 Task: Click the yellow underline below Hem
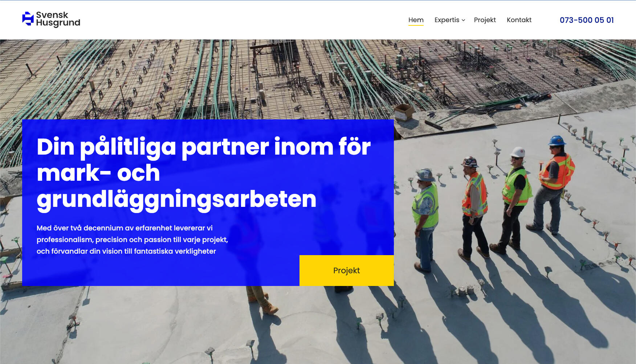(x=416, y=25)
